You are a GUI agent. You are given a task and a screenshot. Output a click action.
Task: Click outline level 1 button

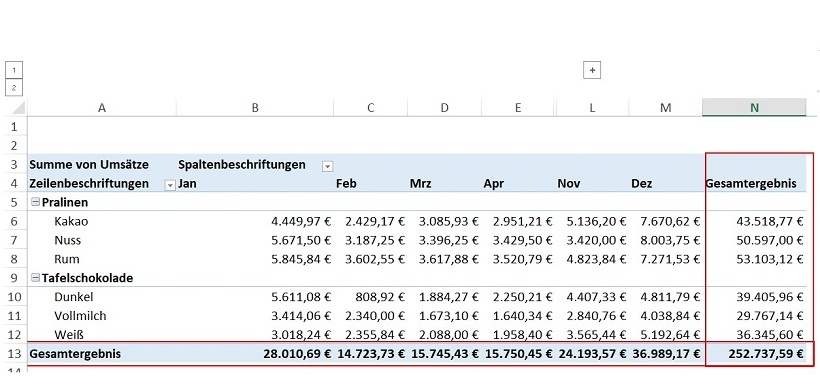(14, 70)
